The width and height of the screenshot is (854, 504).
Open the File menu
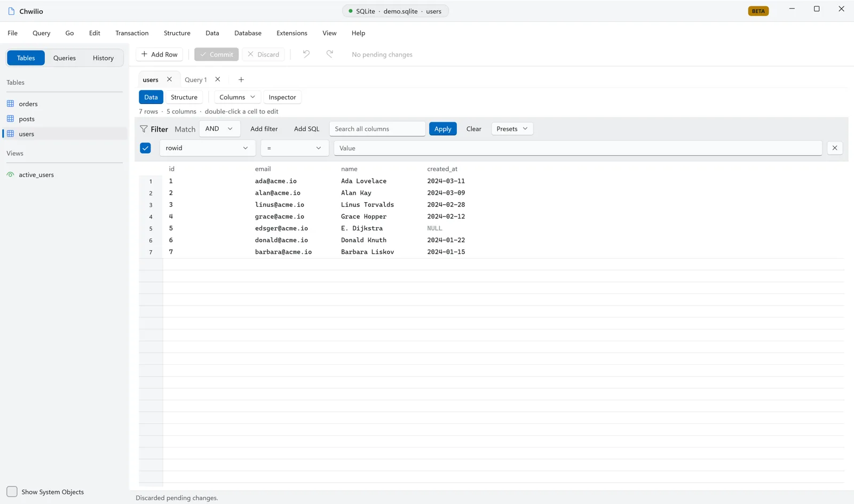[12, 33]
